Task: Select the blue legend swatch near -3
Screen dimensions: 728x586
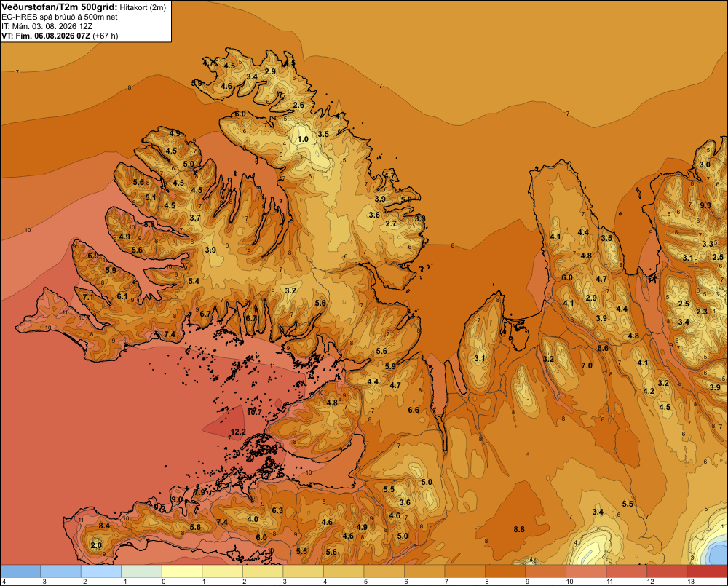Action: coord(61,571)
